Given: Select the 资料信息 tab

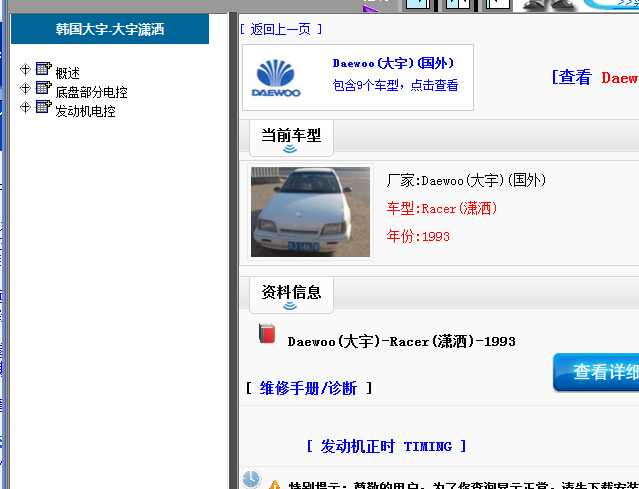Looking at the screenshot, I should pos(291,295).
